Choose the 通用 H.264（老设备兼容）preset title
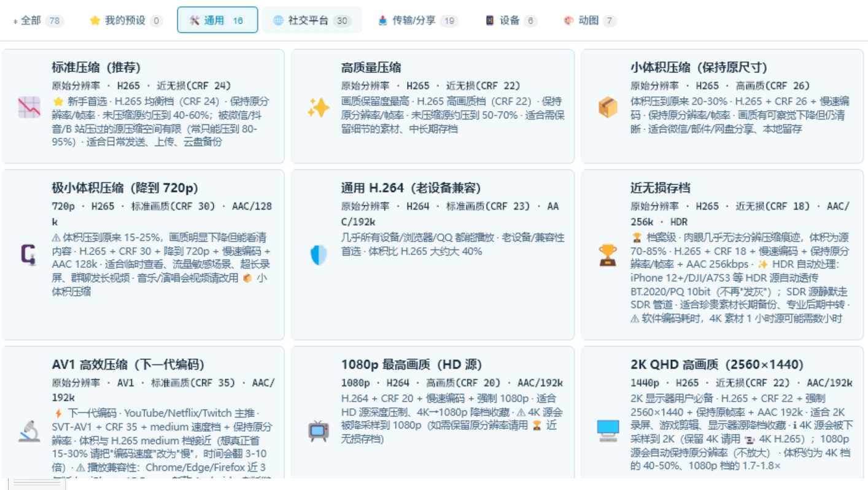Viewport: 868px width, 490px height. tap(411, 188)
